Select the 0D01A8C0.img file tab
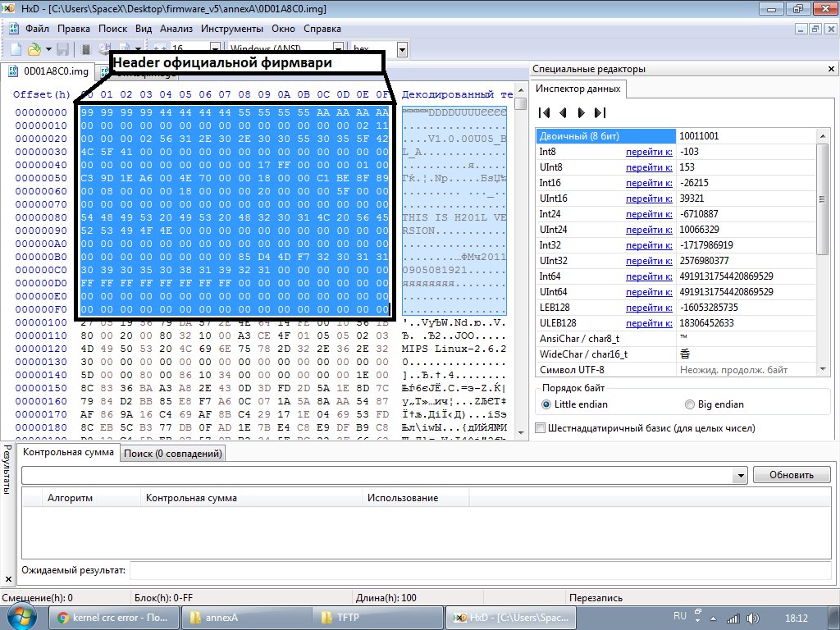The width and height of the screenshot is (840, 630). [x=48, y=71]
